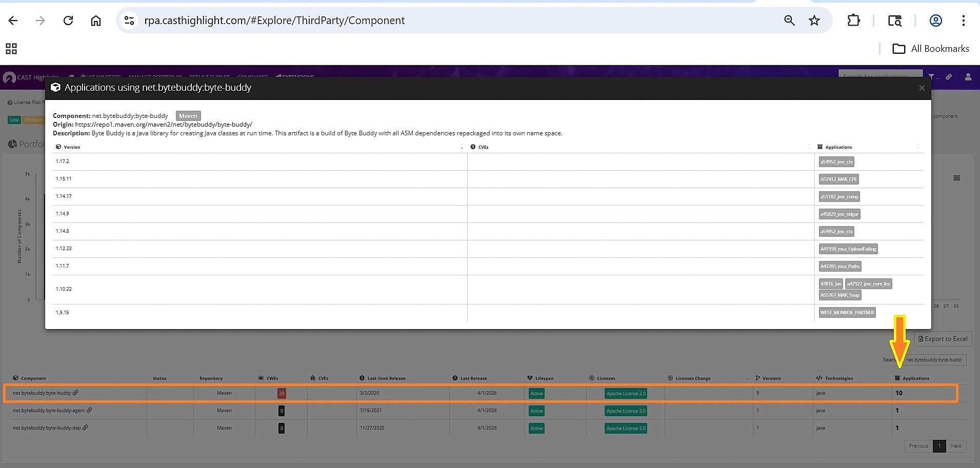
Task: Reload the current browser page
Action: [x=68, y=21]
